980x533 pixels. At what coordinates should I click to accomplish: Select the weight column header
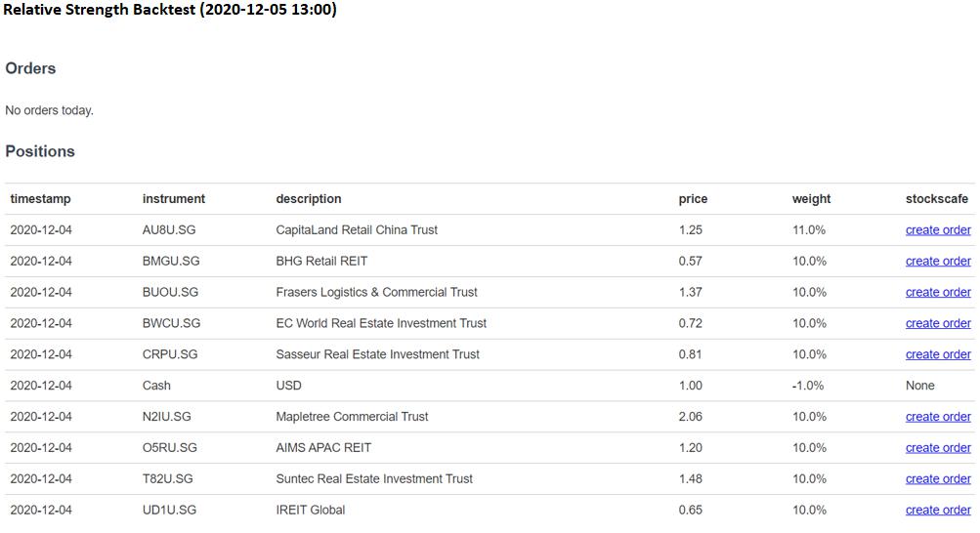pyautogui.click(x=811, y=199)
